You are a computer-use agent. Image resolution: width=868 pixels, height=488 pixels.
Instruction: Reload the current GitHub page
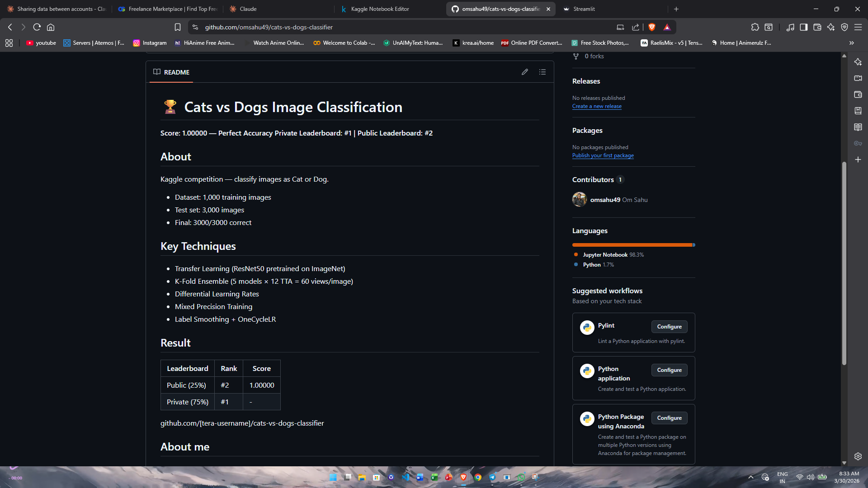pos(37,27)
